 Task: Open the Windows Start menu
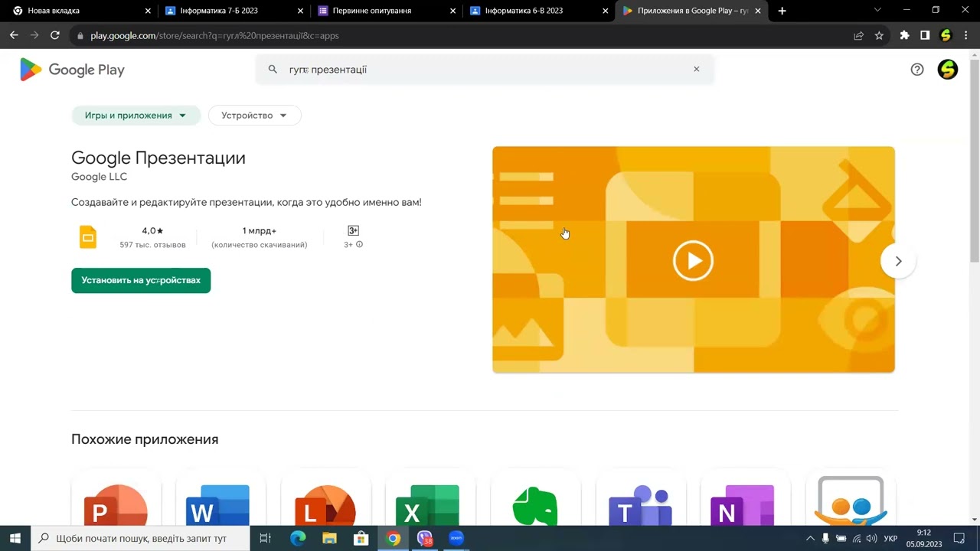[15, 539]
